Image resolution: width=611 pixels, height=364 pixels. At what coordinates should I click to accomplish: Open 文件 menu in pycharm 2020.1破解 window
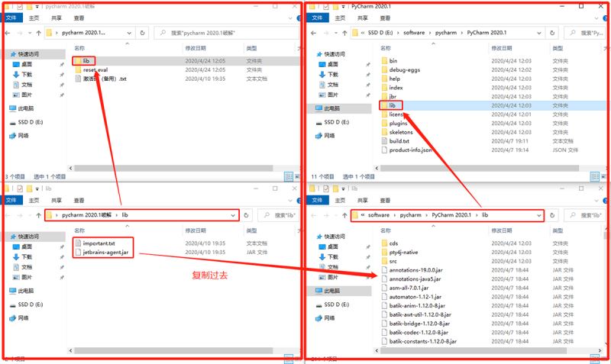[x=11, y=18]
